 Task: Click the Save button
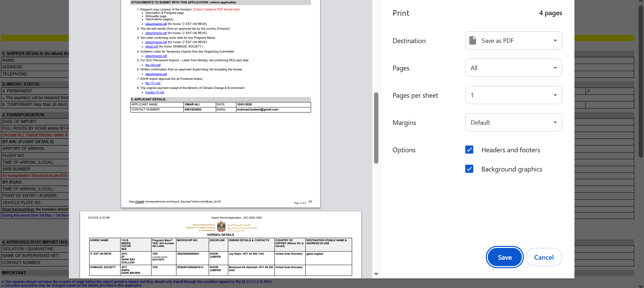505,257
